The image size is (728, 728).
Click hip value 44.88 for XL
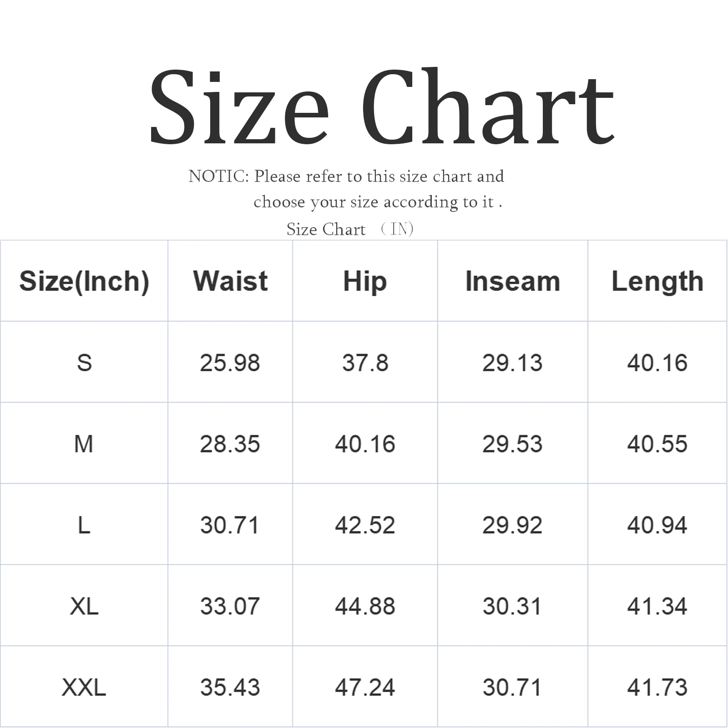tap(365, 606)
